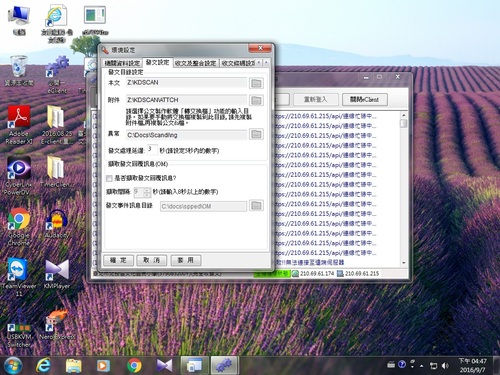
Task: Open the 收文及整合設定 tab
Action: pos(196,63)
